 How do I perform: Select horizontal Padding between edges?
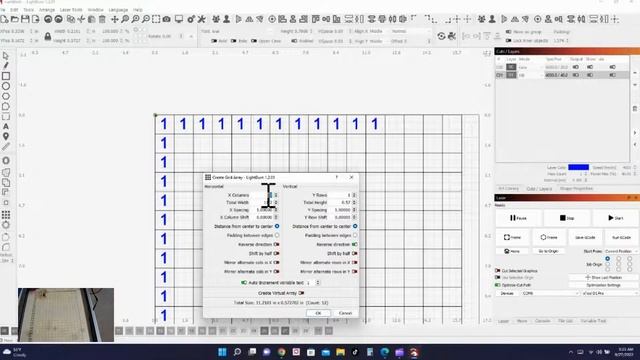(x=277, y=236)
